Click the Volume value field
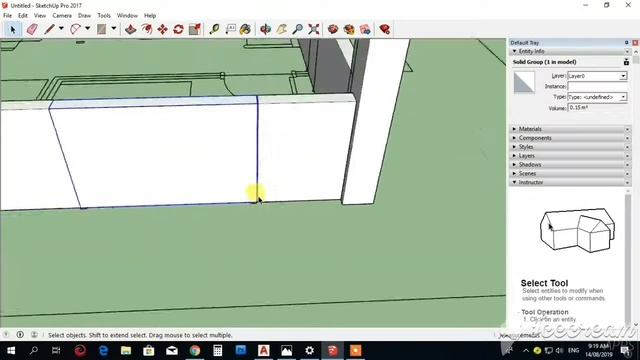The image size is (640, 360). click(x=597, y=108)
